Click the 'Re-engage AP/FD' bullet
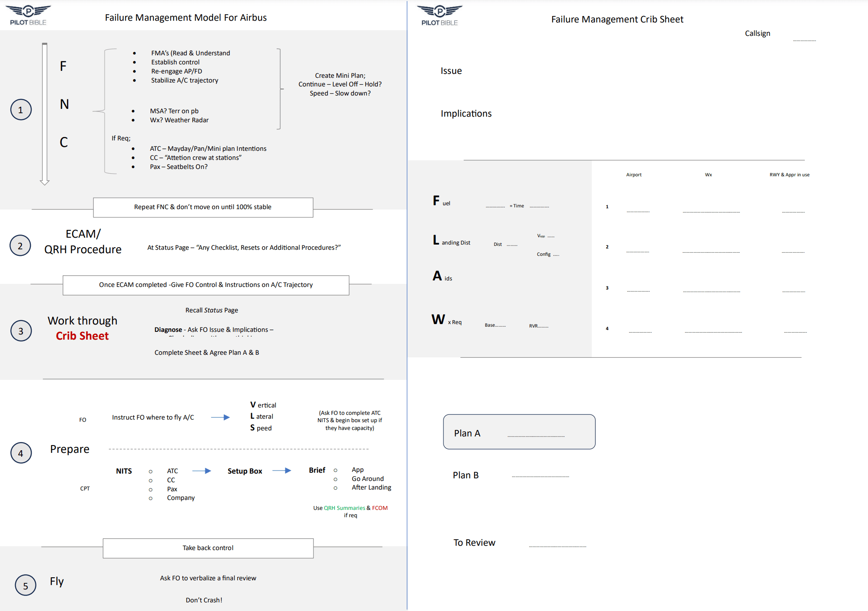868x611 pixels. pos(177,71)
